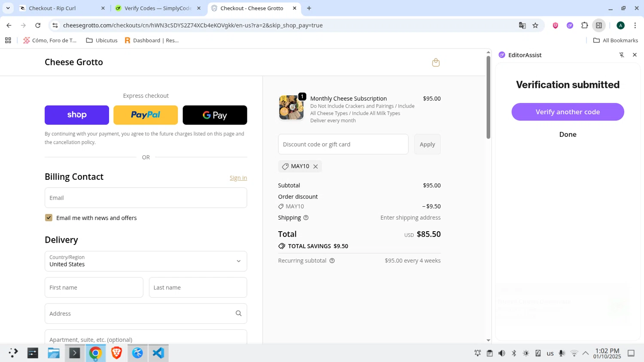
Task: Open Dashboard | Res... bookmark
Action: (x=152, y=40)
